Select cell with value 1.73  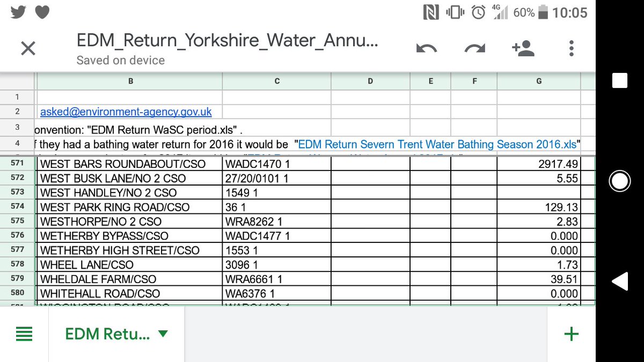tap(539, 265)
